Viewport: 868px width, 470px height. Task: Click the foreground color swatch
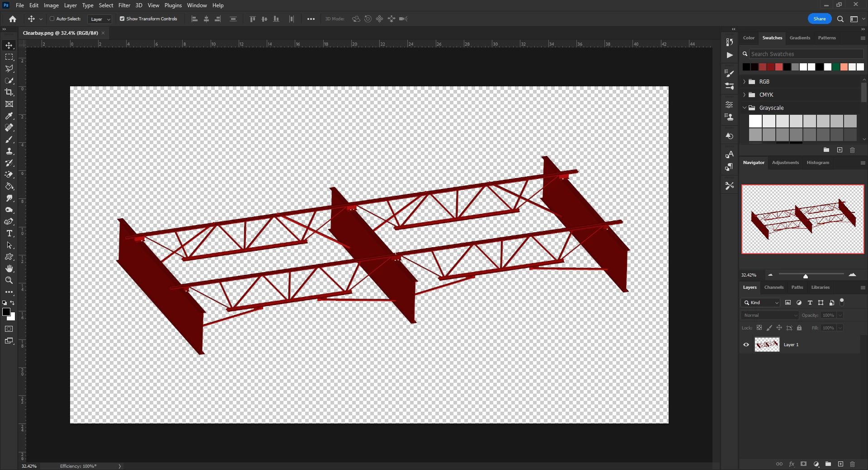pos(6,312)
